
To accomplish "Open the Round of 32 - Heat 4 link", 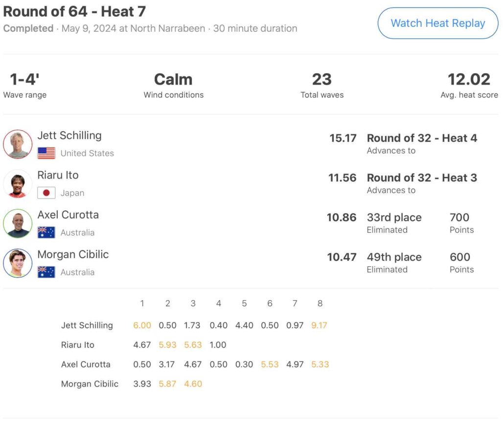I will pos(422,138).
